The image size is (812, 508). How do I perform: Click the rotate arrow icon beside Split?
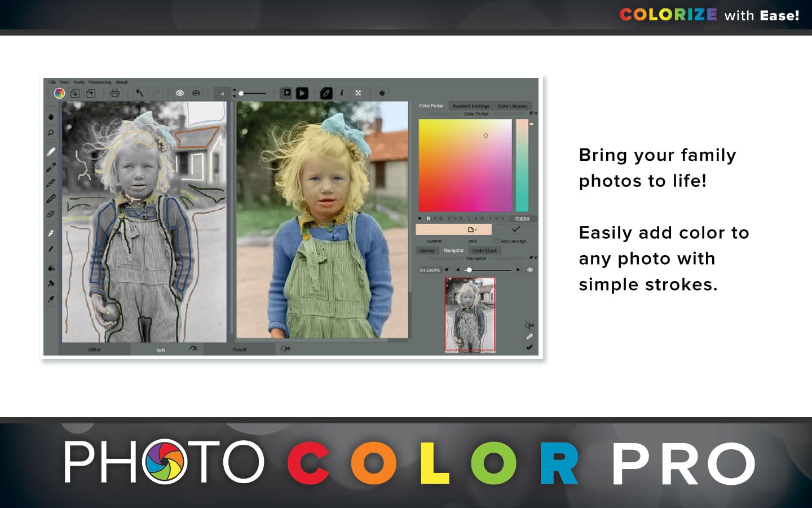coord(193,349)
